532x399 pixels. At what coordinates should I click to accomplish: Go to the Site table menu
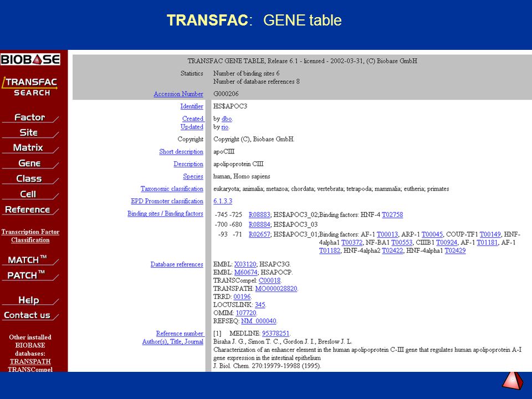coord(30,132)
